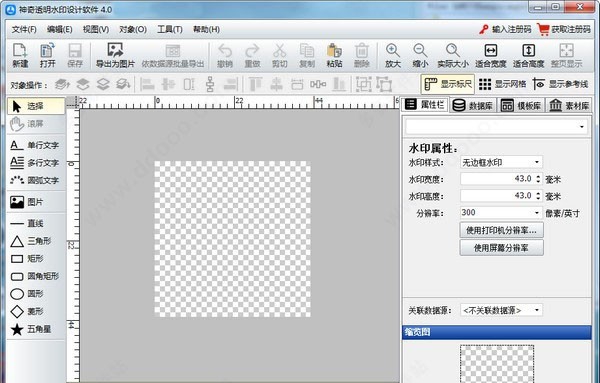
Task: Click the 删除 trash icon
Action: [362, 56]
